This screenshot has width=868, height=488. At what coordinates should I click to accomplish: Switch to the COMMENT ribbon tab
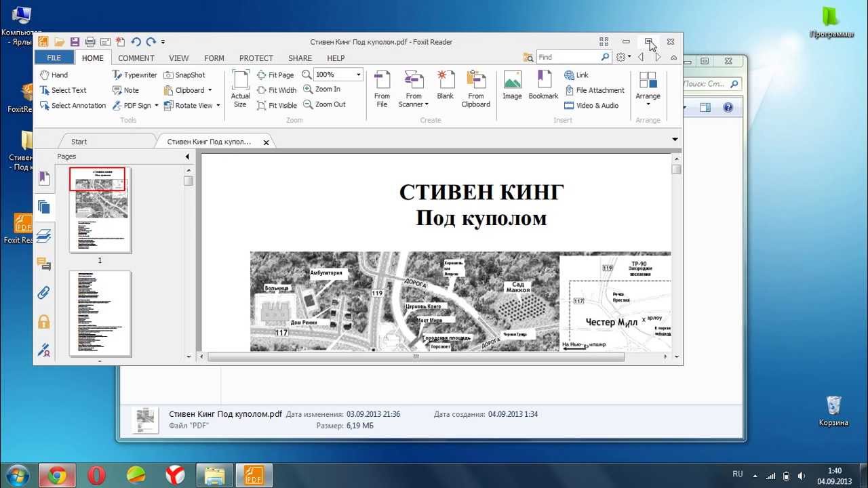[136, 58]
